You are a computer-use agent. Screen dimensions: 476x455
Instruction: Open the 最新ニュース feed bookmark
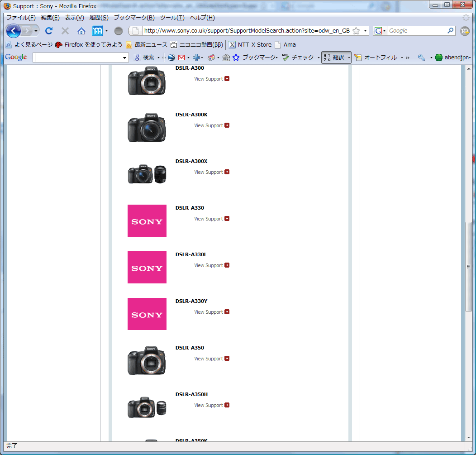(147, 45)
